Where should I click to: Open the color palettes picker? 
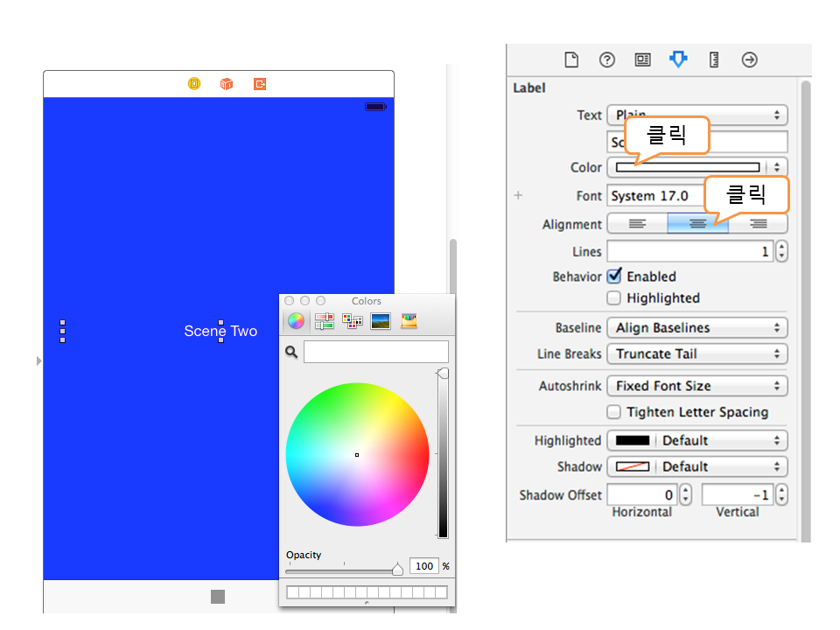point(353,321)
